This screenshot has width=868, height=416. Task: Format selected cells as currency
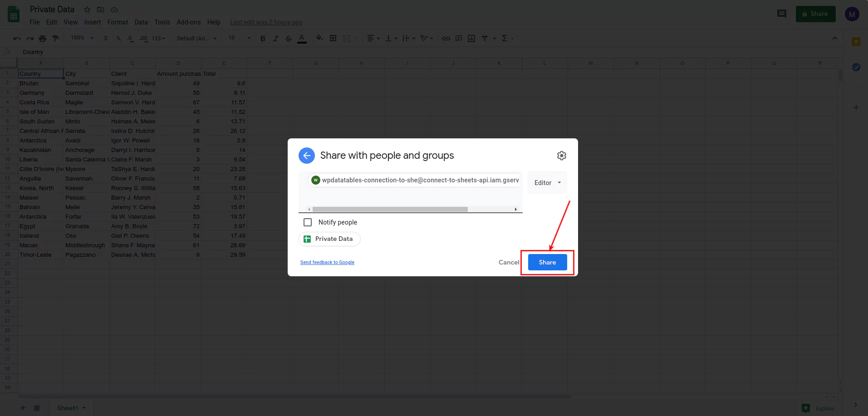(106, 38)
